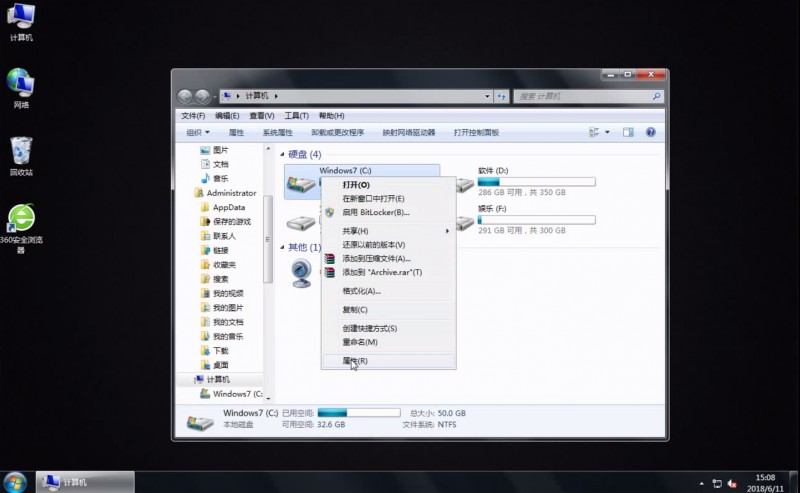800x493 pixels.
Task: Open the 组织 dropdown menu
Action: tap(198, 132)
